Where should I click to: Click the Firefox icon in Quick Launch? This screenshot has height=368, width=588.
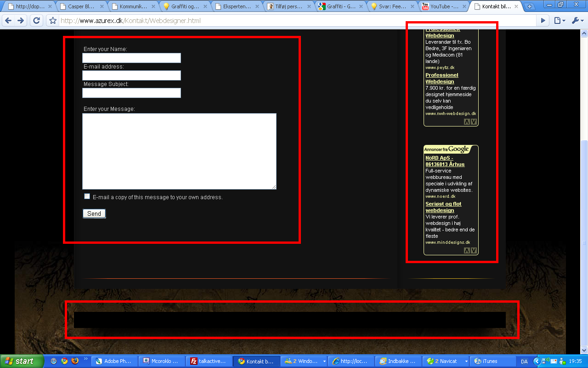75,361
